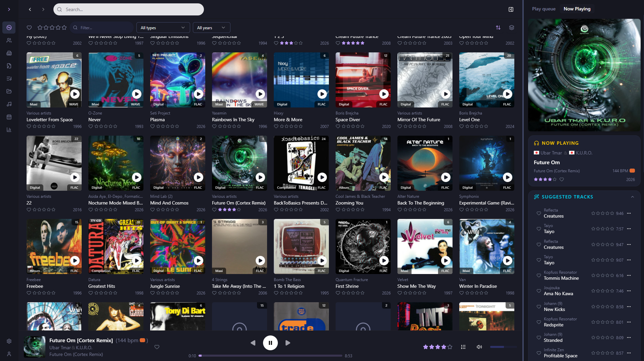
Task: Open the Folders icon in sidebar
Action: [9, 91]
